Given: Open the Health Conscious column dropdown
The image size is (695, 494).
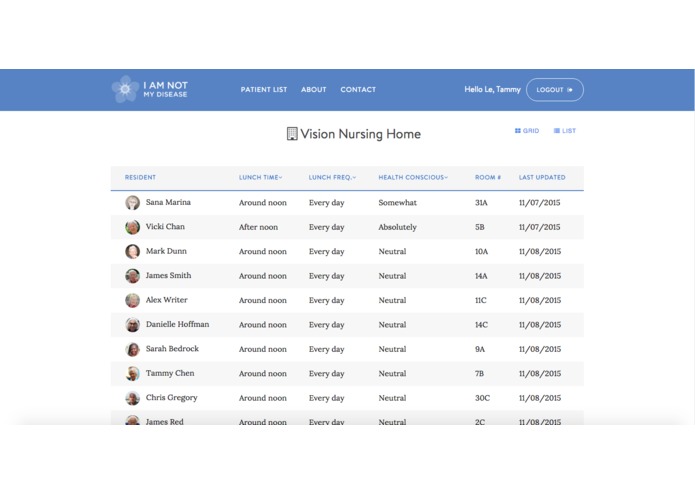Looking at the screenshot, I should 413,177.
